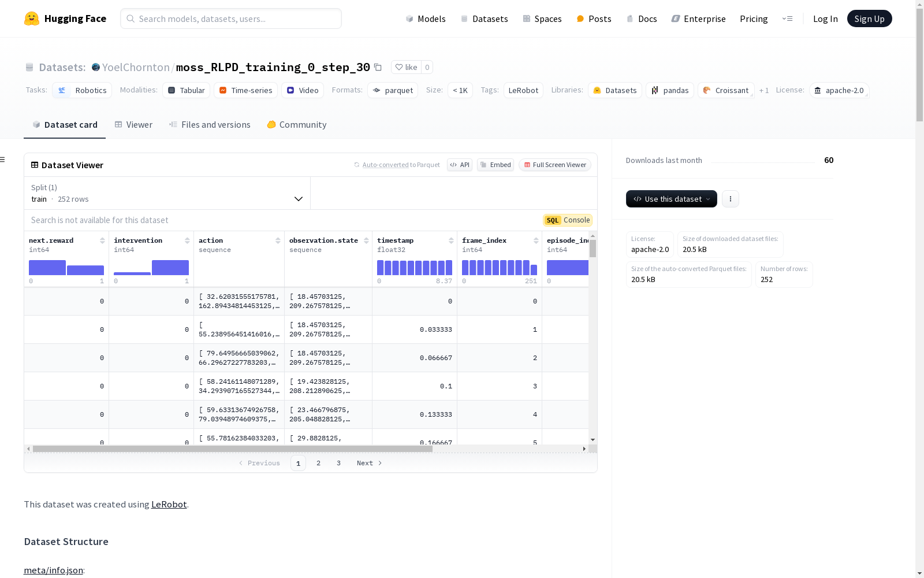
Task: Sort the observation.state column
Action: click(366, 240)
